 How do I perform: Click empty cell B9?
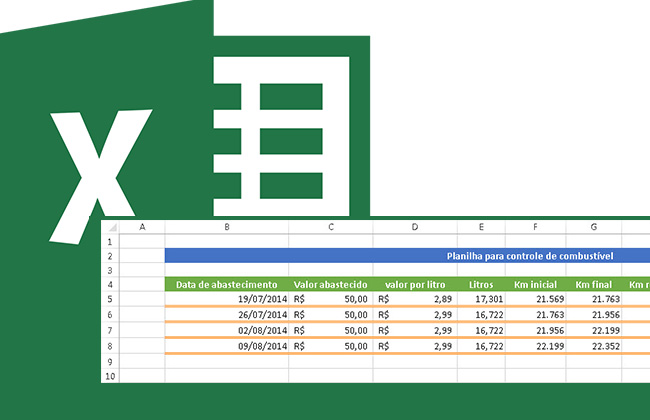click(227, 362)
